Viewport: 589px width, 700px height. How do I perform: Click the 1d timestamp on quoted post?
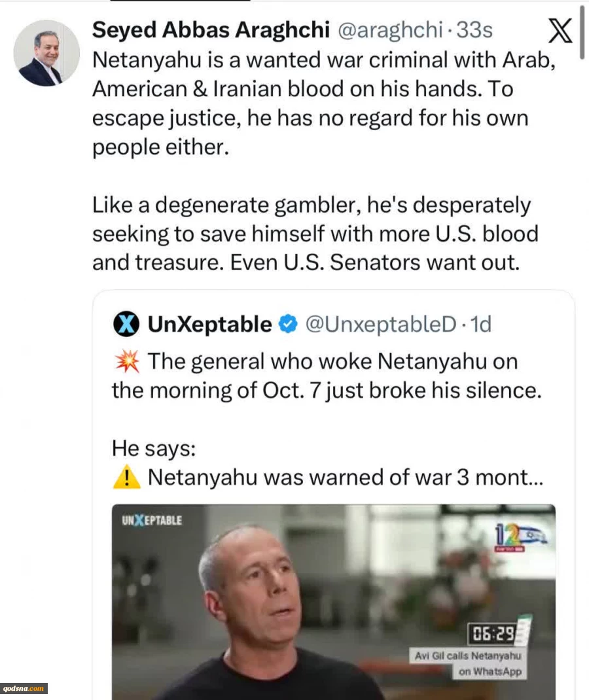click(x=481, y=324)
